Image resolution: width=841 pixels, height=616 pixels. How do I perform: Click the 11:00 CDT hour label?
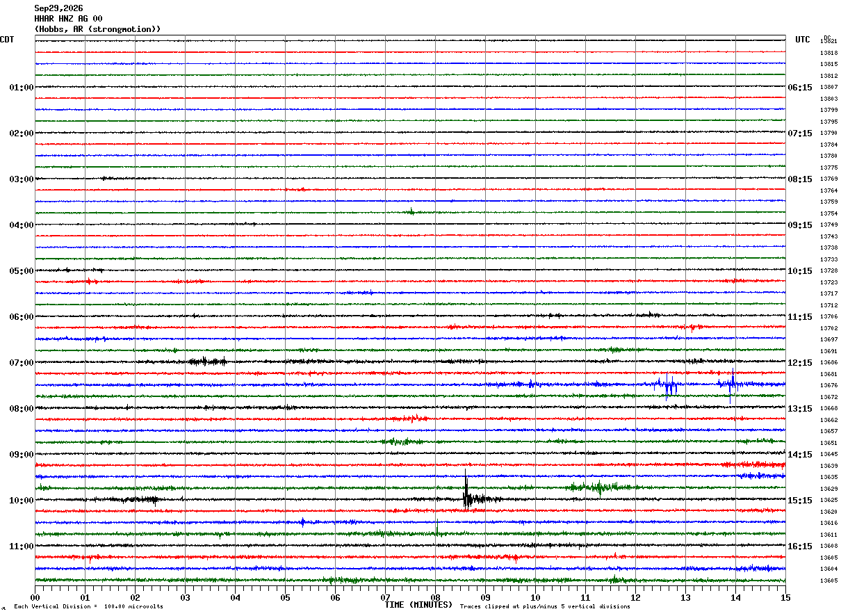pos(21,546)
